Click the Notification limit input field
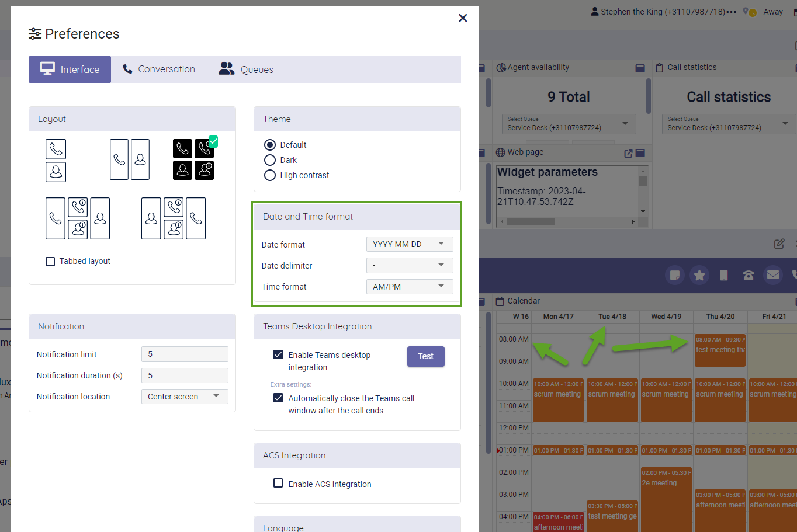Viewport: 797px width, 532px height. click(x=185, y=354)
